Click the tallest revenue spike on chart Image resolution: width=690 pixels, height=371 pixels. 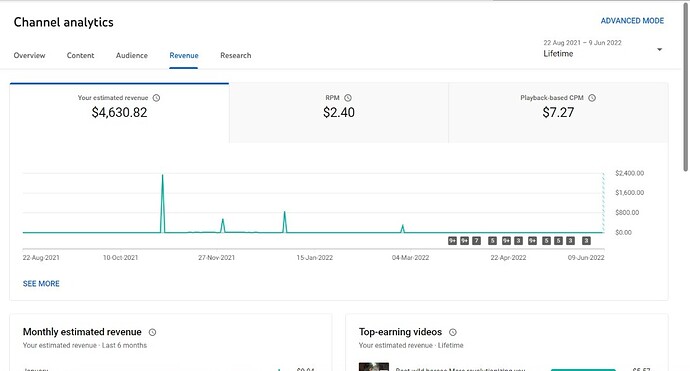162,176
